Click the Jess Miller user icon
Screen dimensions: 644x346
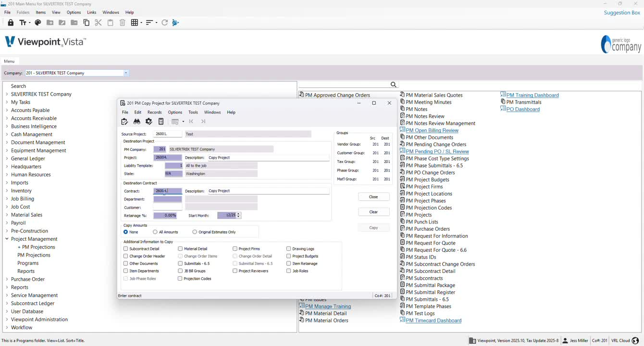566,341
